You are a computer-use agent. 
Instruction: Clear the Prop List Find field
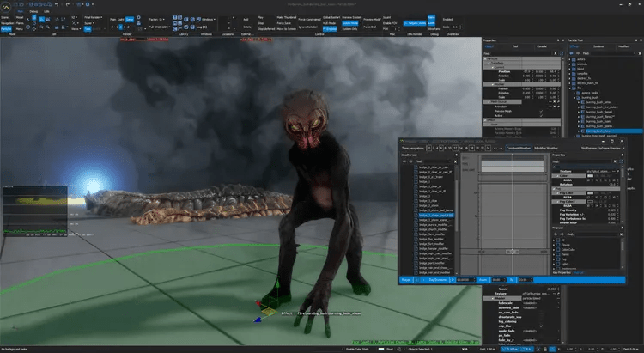coord(621,234)
